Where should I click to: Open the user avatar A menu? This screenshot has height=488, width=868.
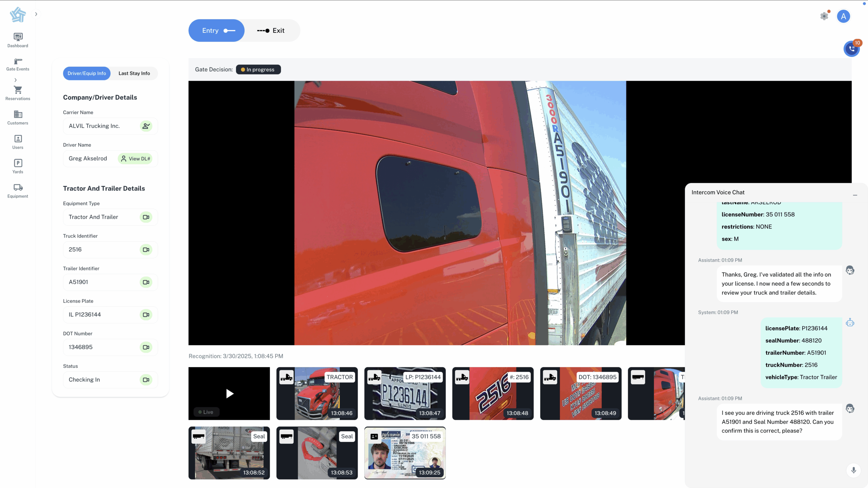(843, 16)
